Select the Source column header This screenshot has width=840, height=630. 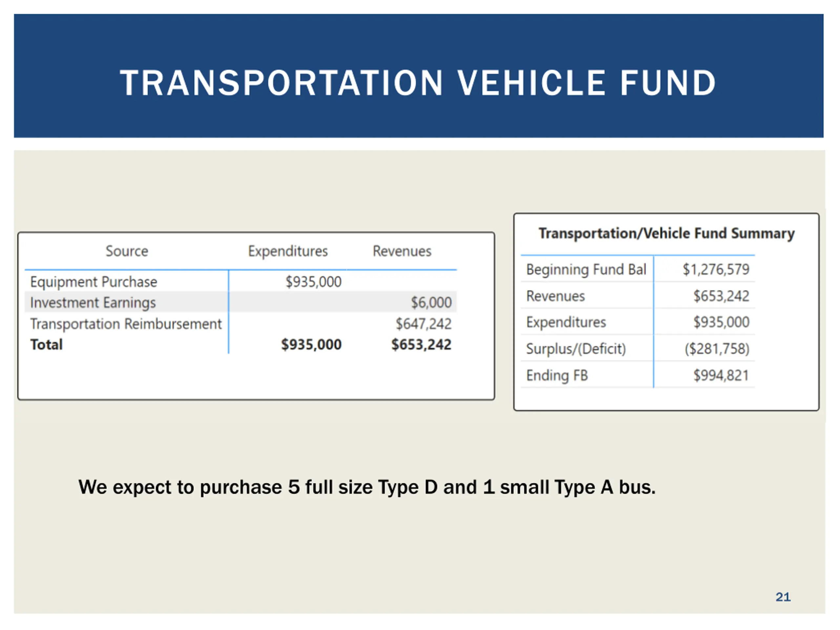click(127, 251)
